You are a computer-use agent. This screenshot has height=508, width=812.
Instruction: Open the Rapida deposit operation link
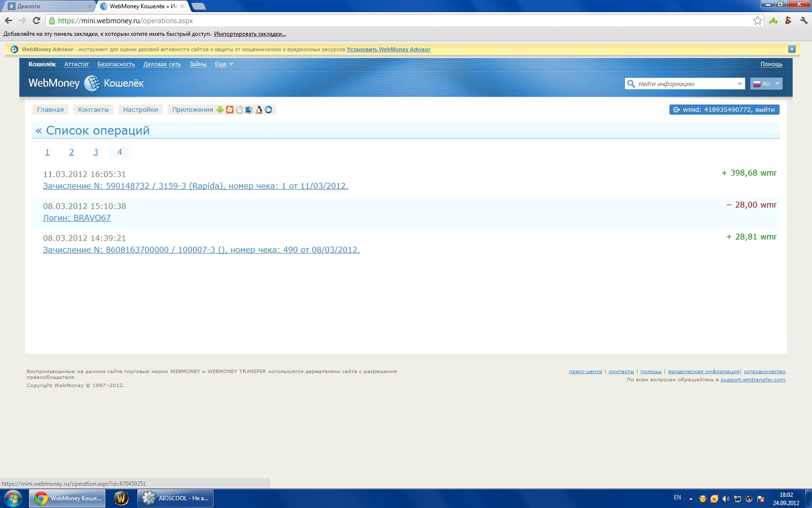click(x=196, y=186)
